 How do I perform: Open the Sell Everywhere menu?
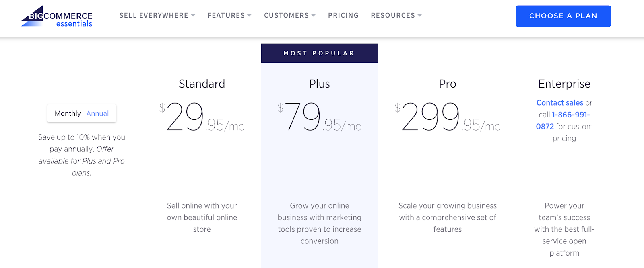[x=153, y=16]
